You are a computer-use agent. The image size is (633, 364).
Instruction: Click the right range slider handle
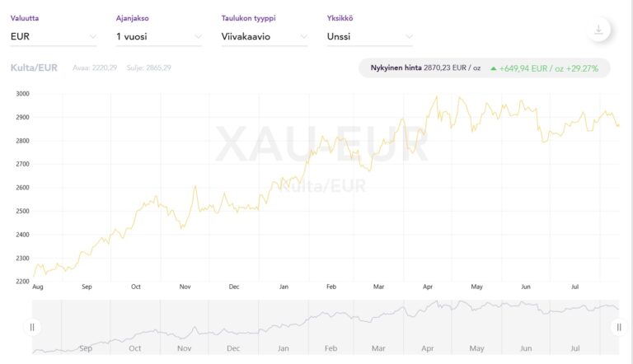pos(619,327)
